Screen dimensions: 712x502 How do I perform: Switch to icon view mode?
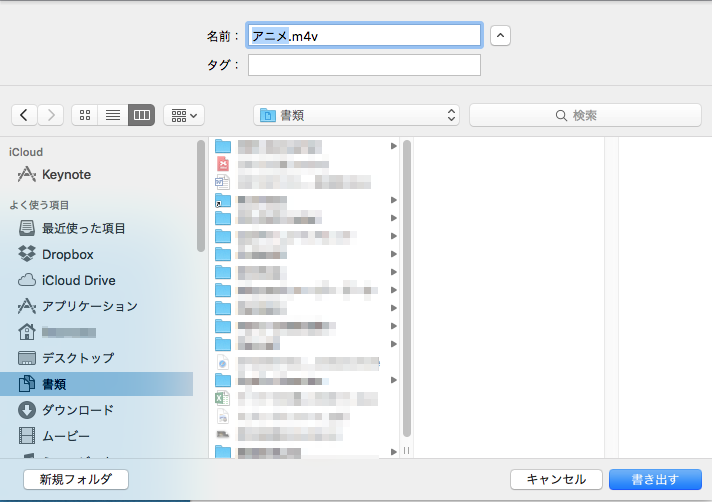pyautogui.click(x=85, y=115)
